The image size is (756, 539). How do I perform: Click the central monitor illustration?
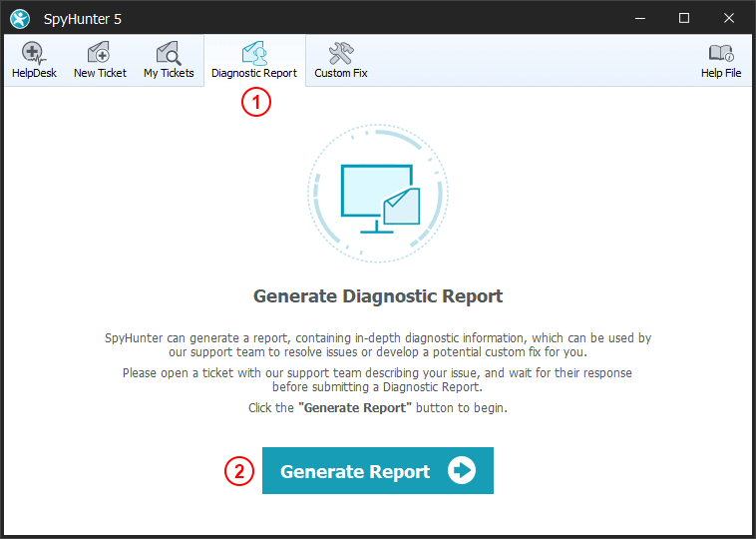(x=378, y=195)
